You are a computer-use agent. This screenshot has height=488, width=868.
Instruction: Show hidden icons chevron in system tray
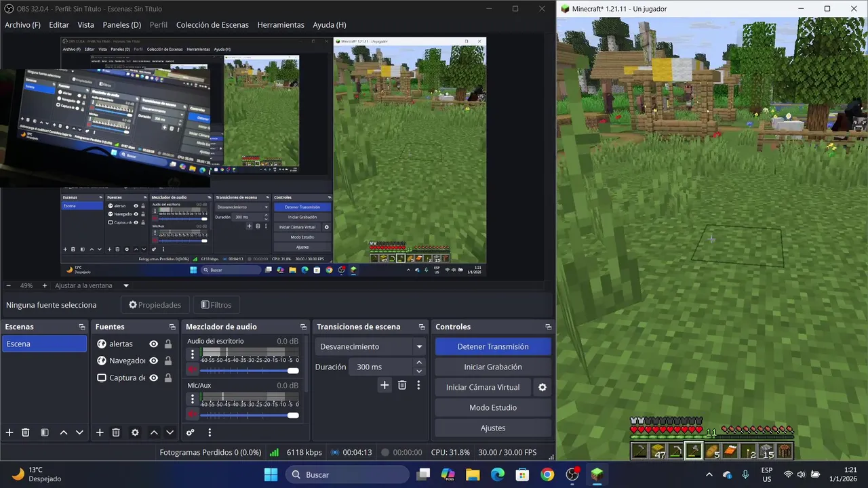tap(709, 474)
